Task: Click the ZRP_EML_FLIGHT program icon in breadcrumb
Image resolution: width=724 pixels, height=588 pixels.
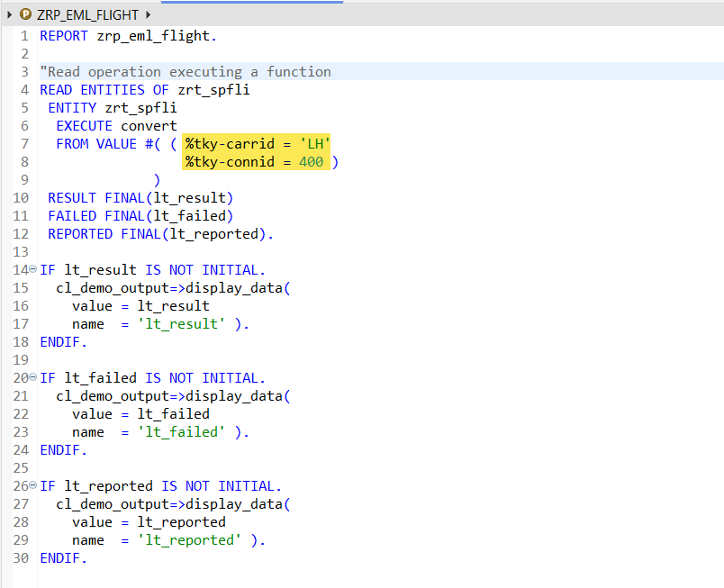Action: pyautogui.click(x=25, y=14)
